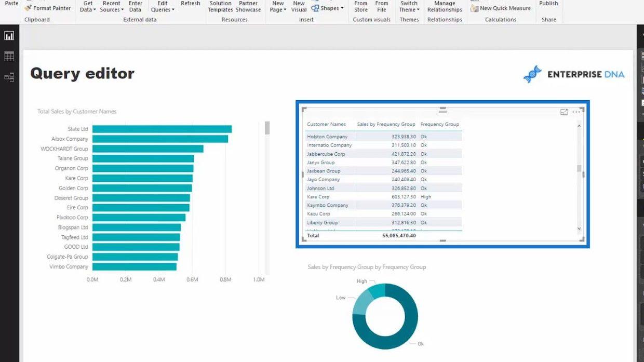Sort by Sales by Frequency Group header
644x362 pixels.
coord(386,124)
